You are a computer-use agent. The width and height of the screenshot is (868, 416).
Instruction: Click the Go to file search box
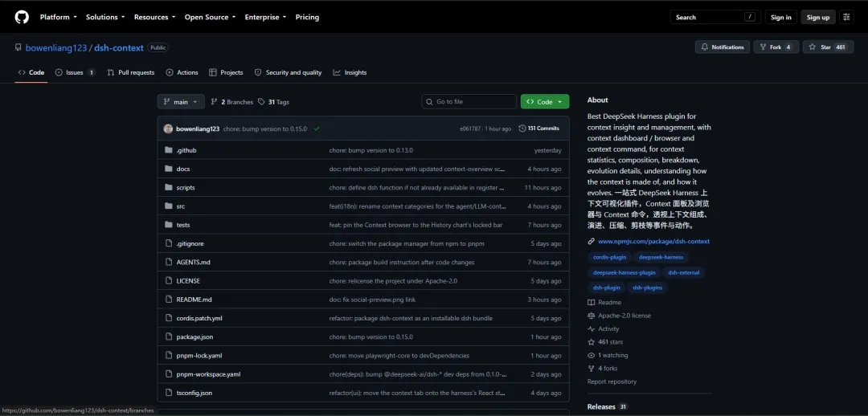click(469, 102)
